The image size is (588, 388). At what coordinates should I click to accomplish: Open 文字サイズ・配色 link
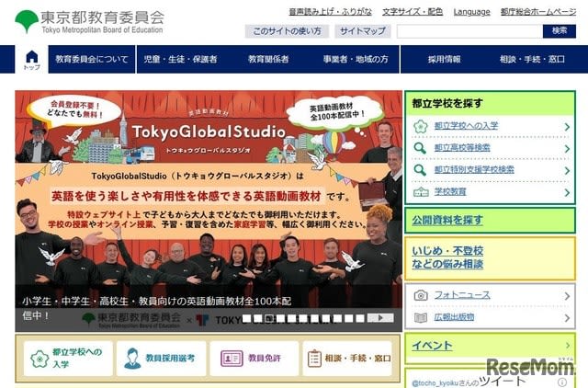click(x=413, y=12)
